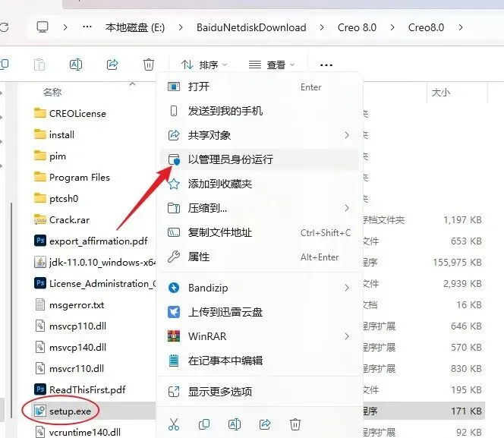
Task: Click the Delete icon in context menu bottom
Action: (x=295, y=424)
